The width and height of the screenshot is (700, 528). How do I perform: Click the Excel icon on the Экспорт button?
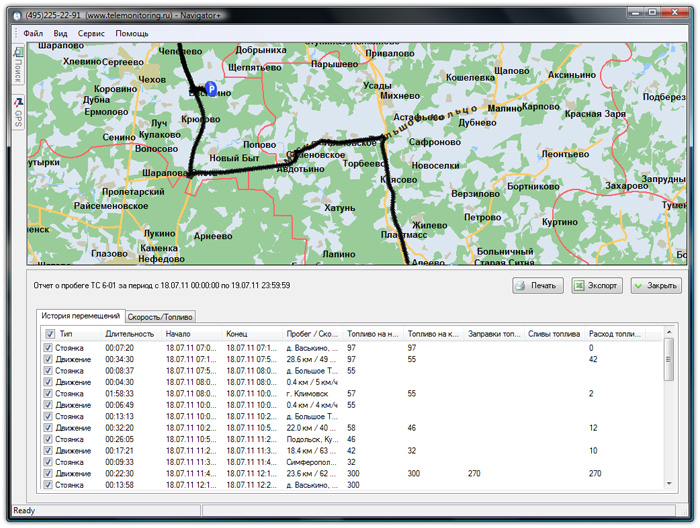point(580,286)
